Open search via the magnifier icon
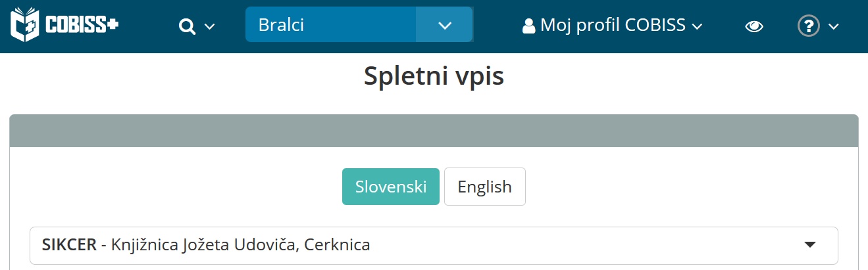This screenshot has width=868, height=270. (188, 26)
